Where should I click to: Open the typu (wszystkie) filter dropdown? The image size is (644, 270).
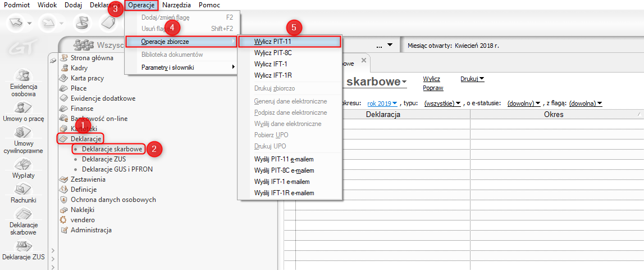point(442,103)
